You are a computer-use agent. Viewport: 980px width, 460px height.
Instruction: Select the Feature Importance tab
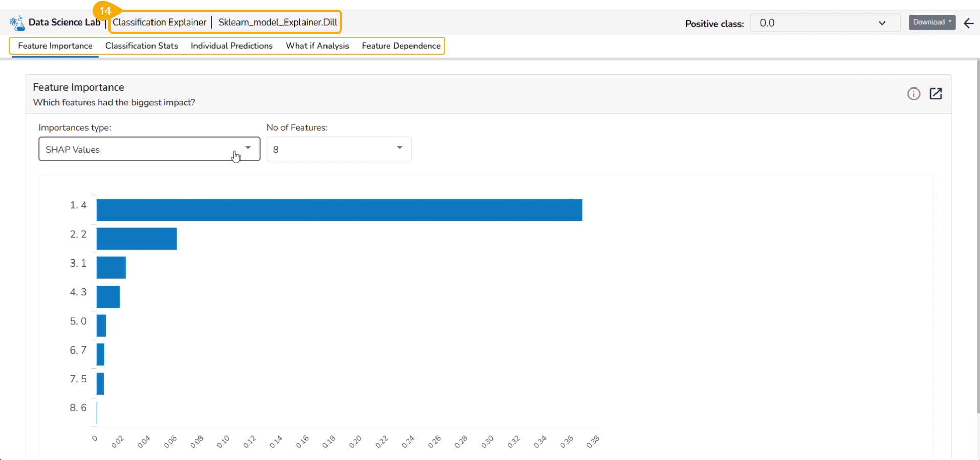click(55, 46)
